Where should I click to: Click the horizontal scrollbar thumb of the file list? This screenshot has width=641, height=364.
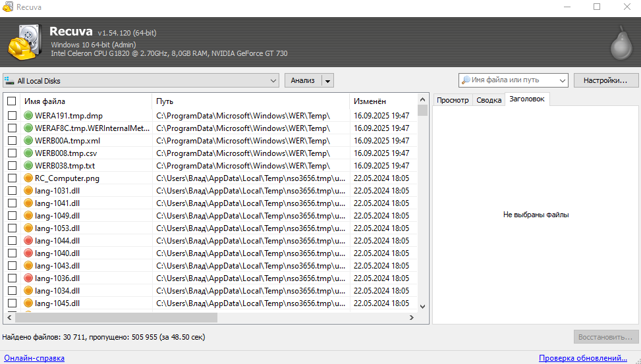116,317
